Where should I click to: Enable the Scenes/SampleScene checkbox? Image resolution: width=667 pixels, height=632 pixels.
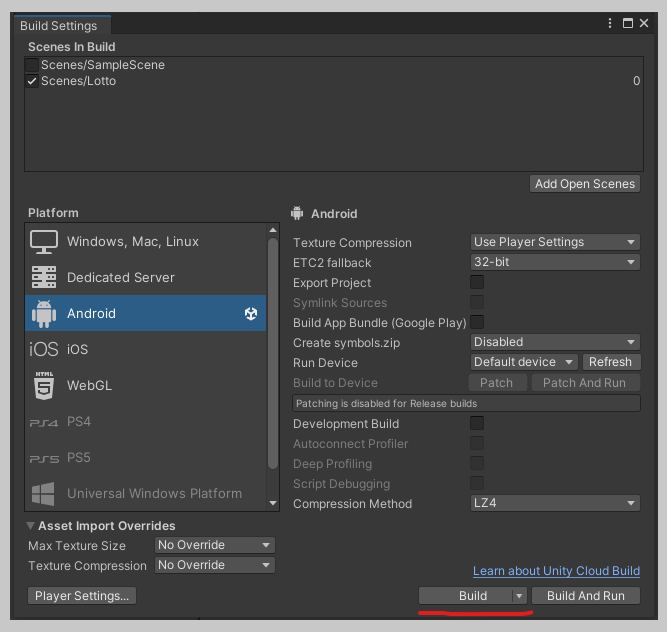32,65
